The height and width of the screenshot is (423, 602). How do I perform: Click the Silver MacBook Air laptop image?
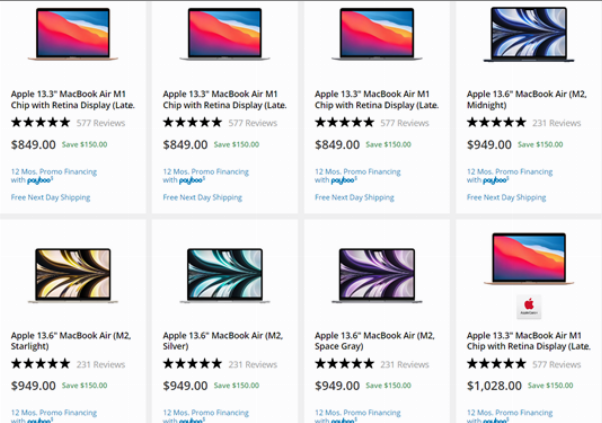(x=225, y=275)
